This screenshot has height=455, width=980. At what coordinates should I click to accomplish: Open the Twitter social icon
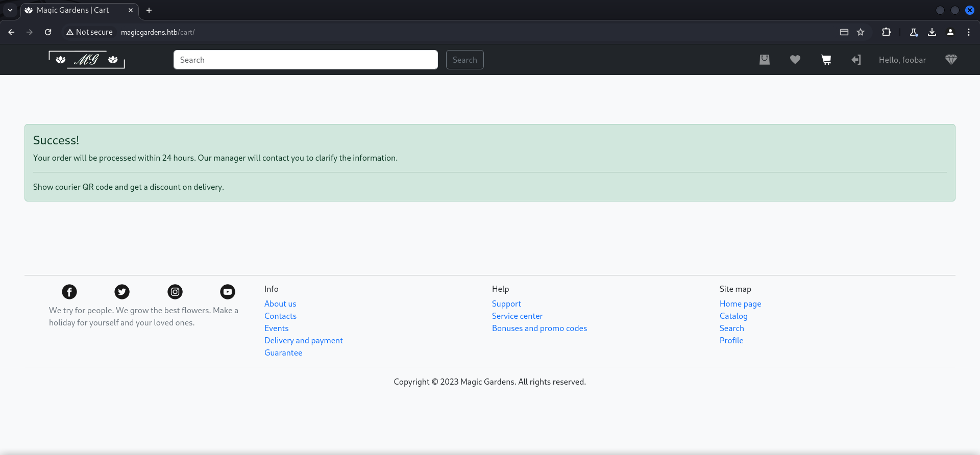pyautogui.click(x=122, y=292)
